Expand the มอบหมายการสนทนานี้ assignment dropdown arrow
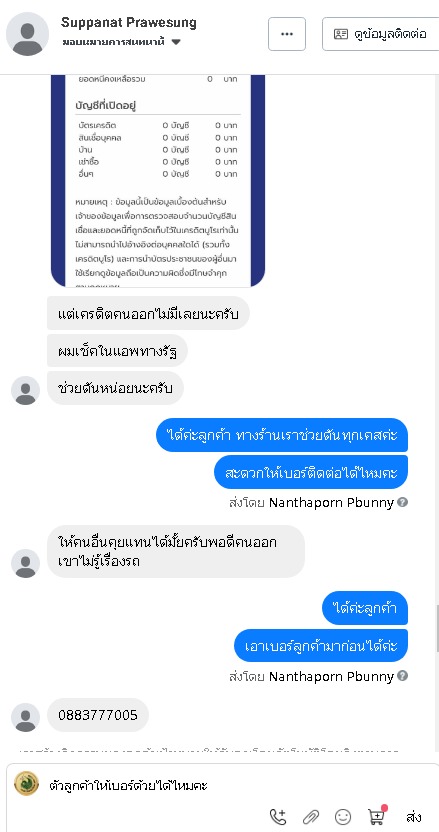Viewport: 439px width, 832px height. point(176,42)
